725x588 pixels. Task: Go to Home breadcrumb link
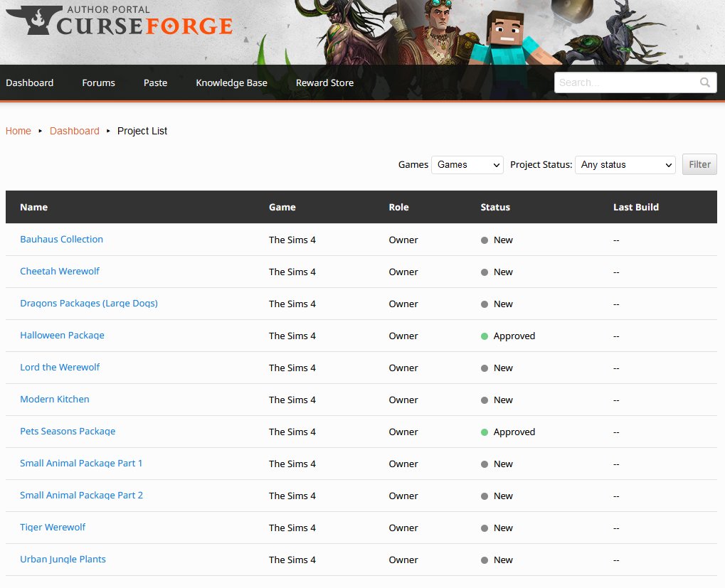[18, 131]
